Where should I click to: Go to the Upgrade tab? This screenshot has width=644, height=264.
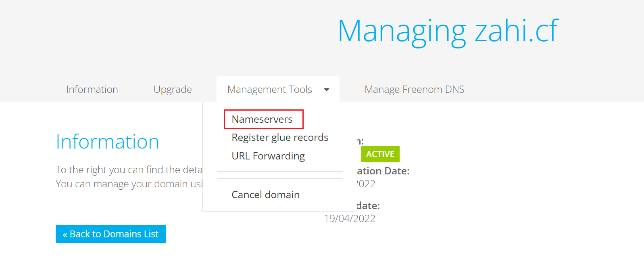173,90
